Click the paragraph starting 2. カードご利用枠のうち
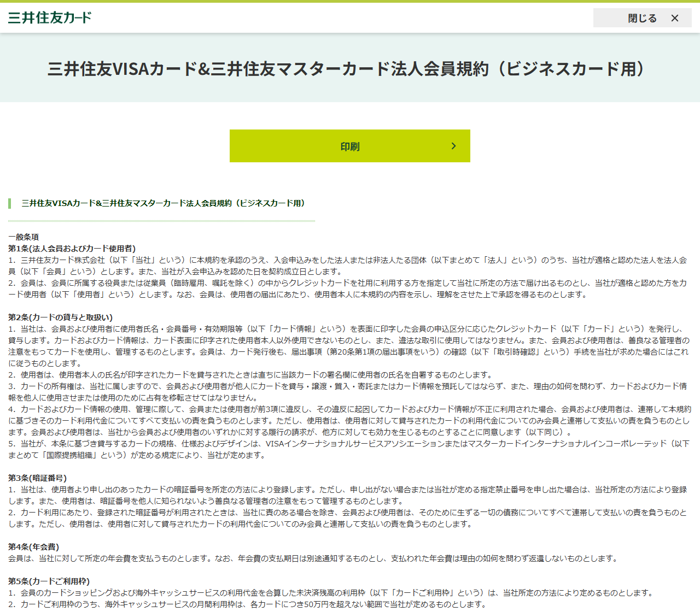700x612 pixels. click(x=247, y=604)
